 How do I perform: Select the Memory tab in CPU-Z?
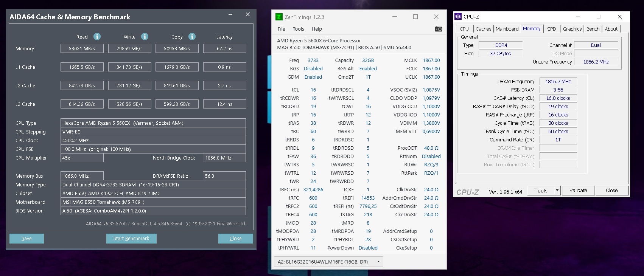[532, 28]
